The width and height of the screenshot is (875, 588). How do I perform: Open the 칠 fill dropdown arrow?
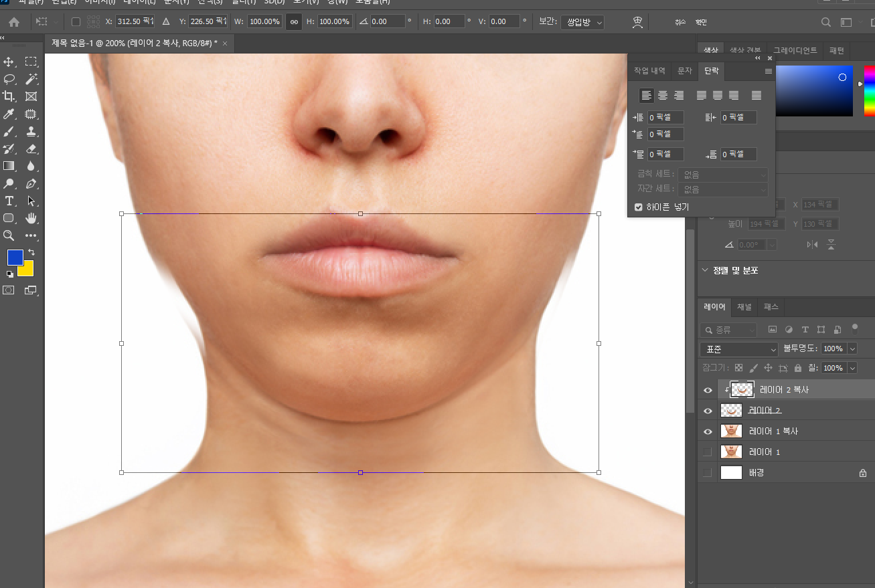852,368
